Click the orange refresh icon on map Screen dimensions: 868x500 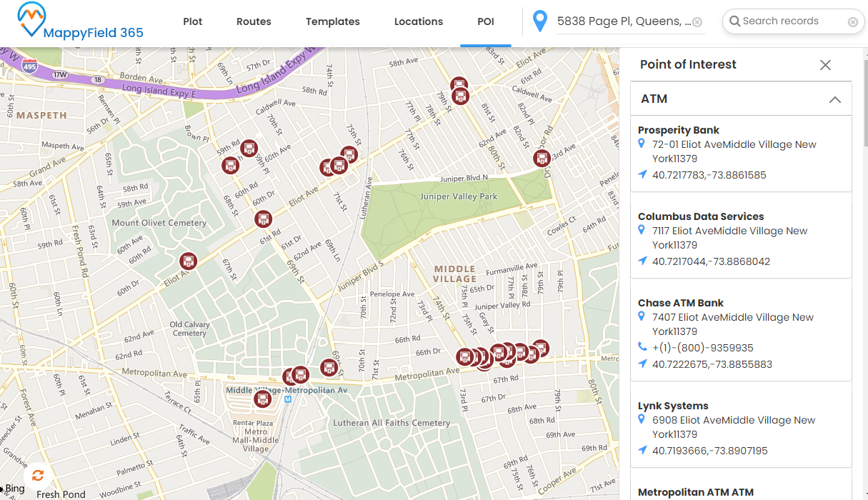click(x=38, y=475)
